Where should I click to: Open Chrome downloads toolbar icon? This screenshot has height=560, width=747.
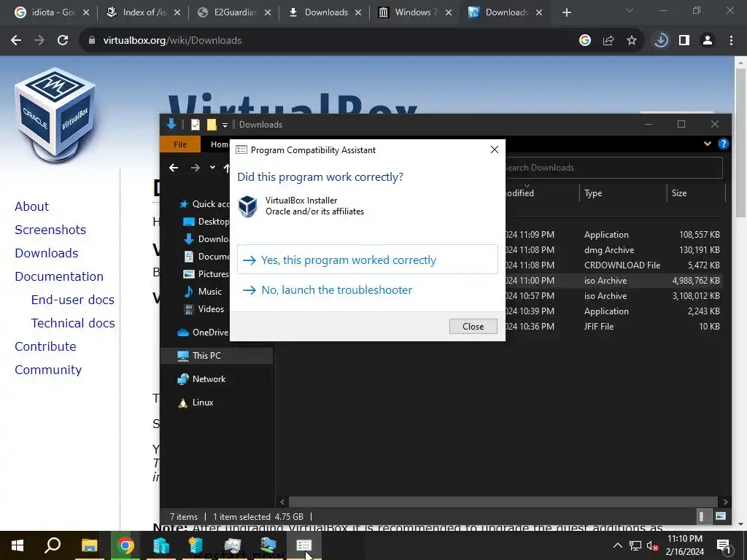(661, 41)
